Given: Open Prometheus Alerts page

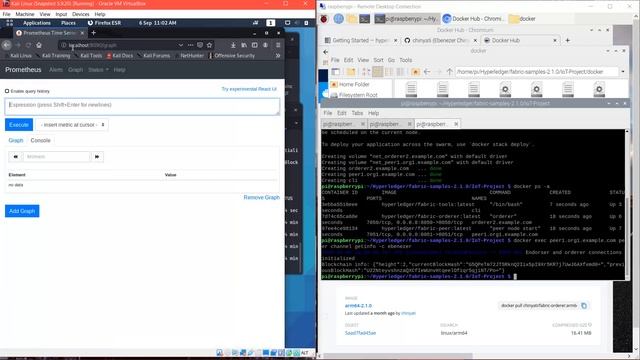Looking at the screenshot, I should click(56, 70).
